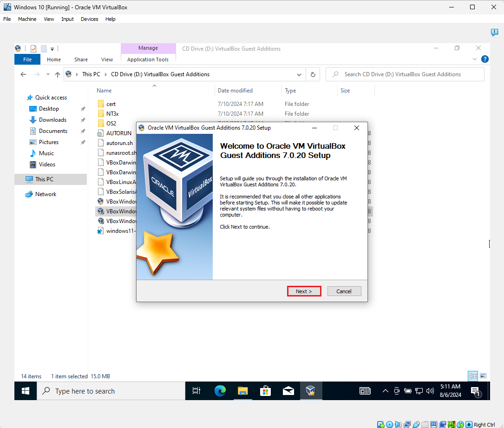Open Microsoft Edge from the guest taskbar
504x428 pixels.
(x=220, y=391)
